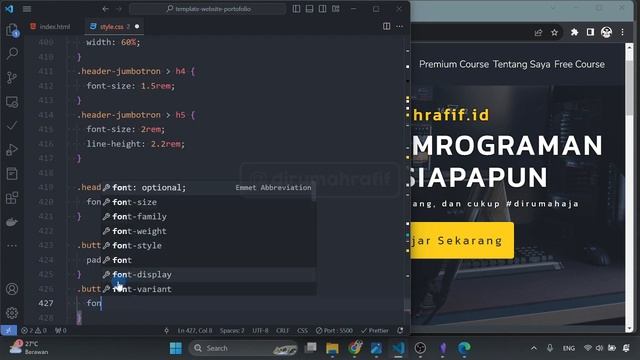This screenshot has height=360, width=640.
Task: Open the Source Control view
Action: [x=12, y=78]
